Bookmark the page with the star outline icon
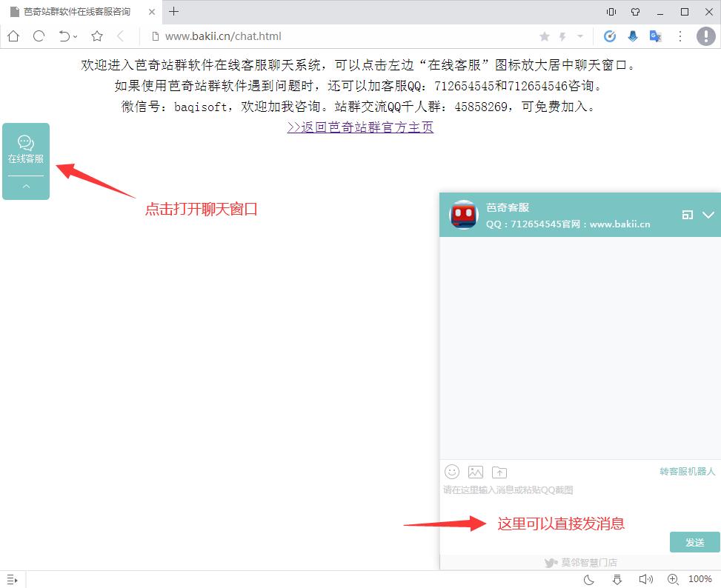Screen dimensions: 721x588 (96, 36)
